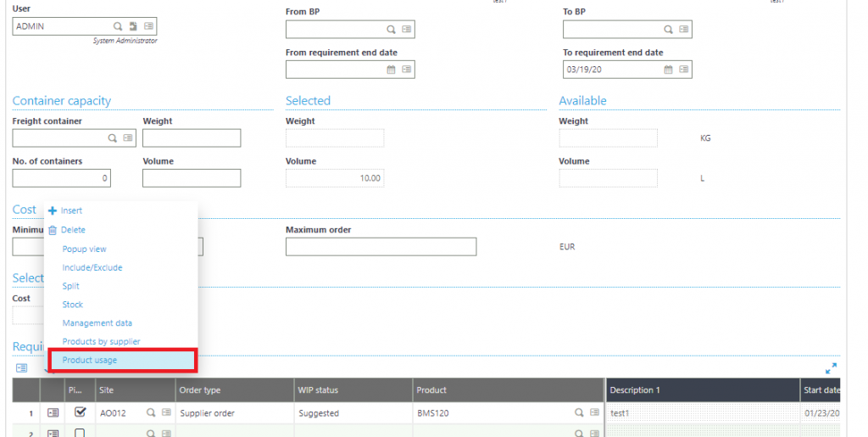Open Management data from the context menu

pyautogui.click(x=97, y=323)
